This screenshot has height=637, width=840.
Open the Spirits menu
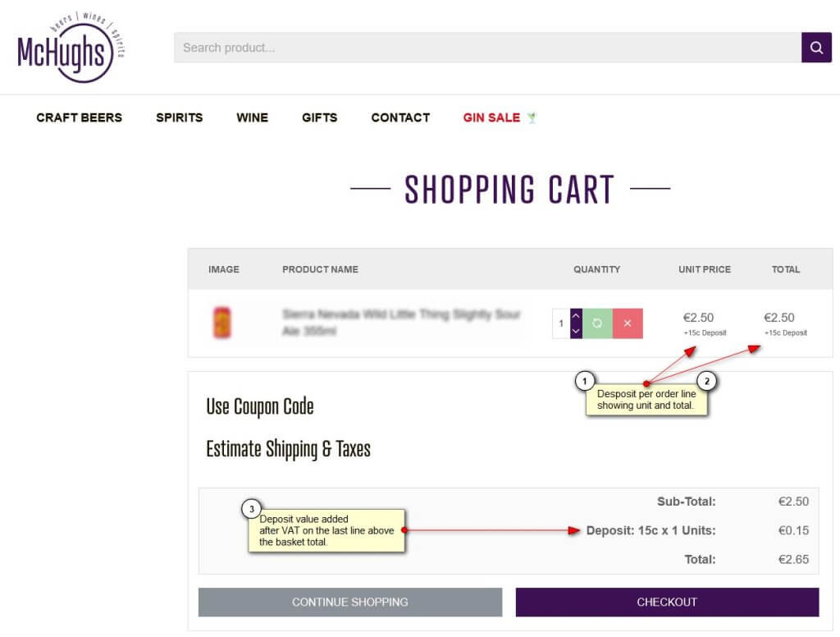click(x=180, y=117)
